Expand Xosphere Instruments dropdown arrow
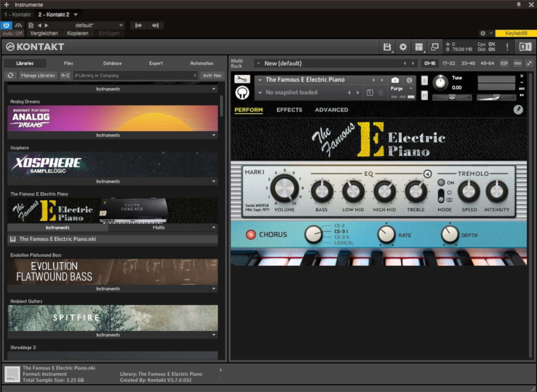This screenshot has height=392, width=537. pyautogui.click(x=214, y=181)
